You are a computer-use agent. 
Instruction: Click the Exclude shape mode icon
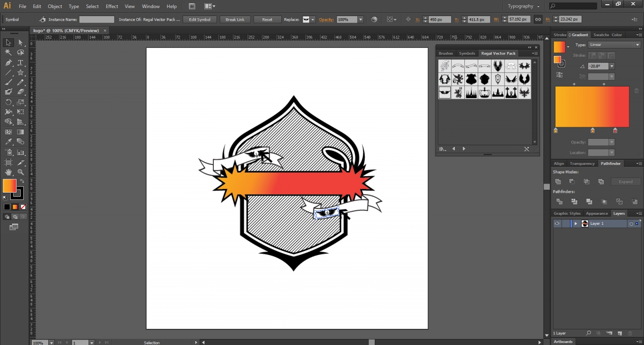coord(601,182)
